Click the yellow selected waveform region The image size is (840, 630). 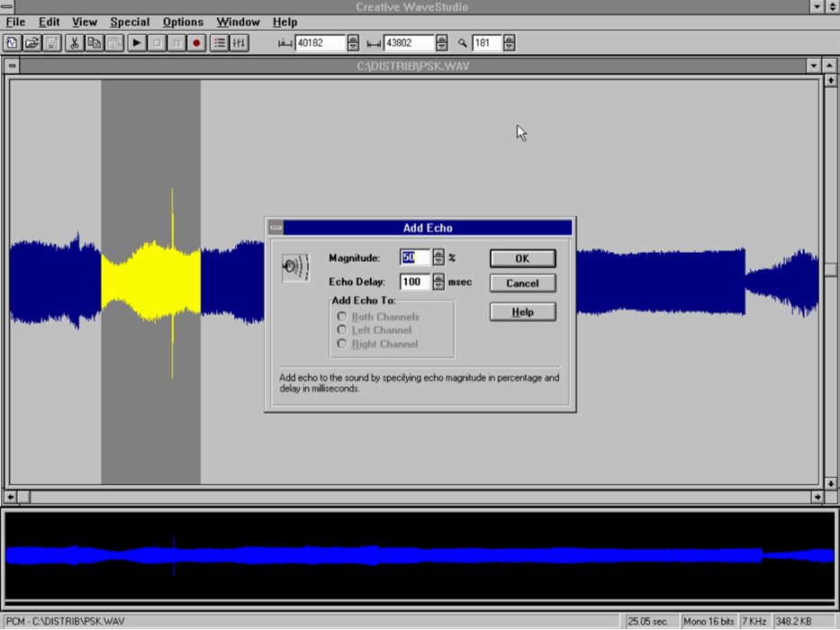[151, 282]
